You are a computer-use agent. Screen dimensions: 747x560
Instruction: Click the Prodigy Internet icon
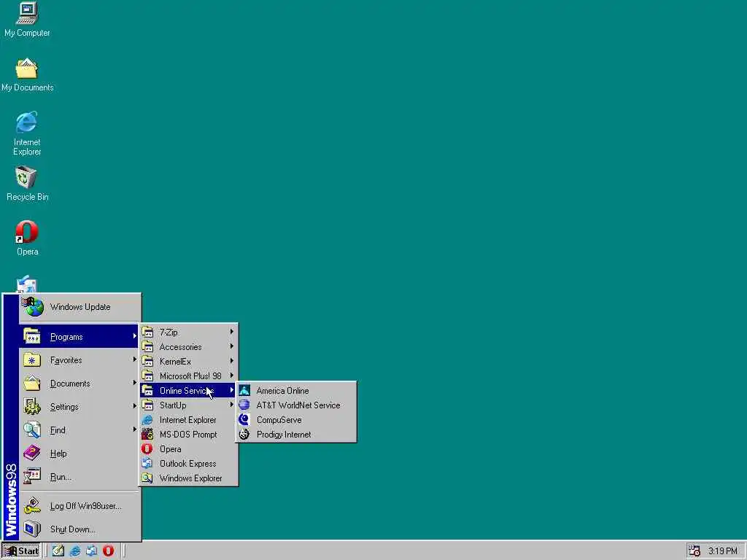tap(244, 435)
